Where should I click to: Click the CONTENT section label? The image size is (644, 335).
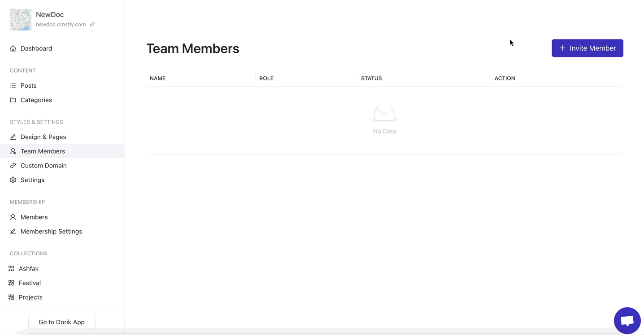click(x=23, y=70)
